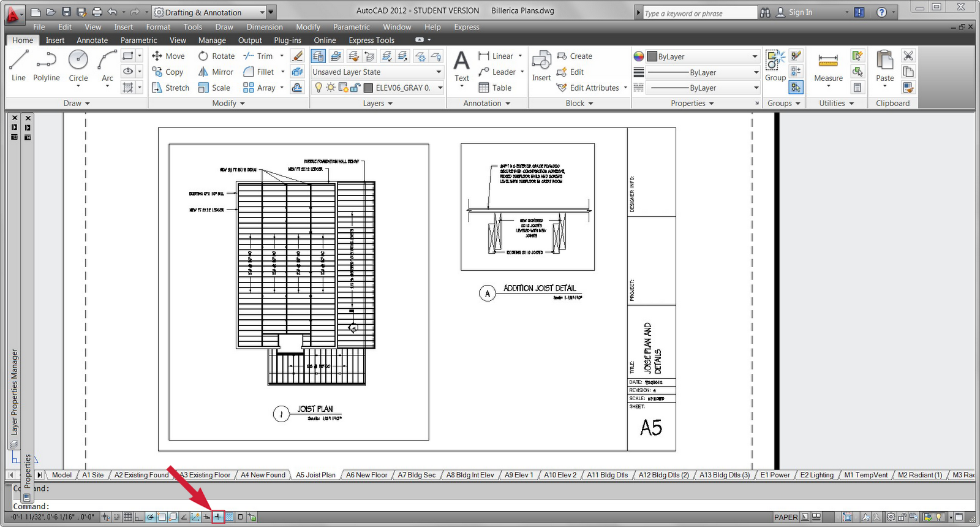Open Layer Properties manager icon
The height and width of the screenshot is (527, 980).
pyautogui.click(x=318, y=56)
